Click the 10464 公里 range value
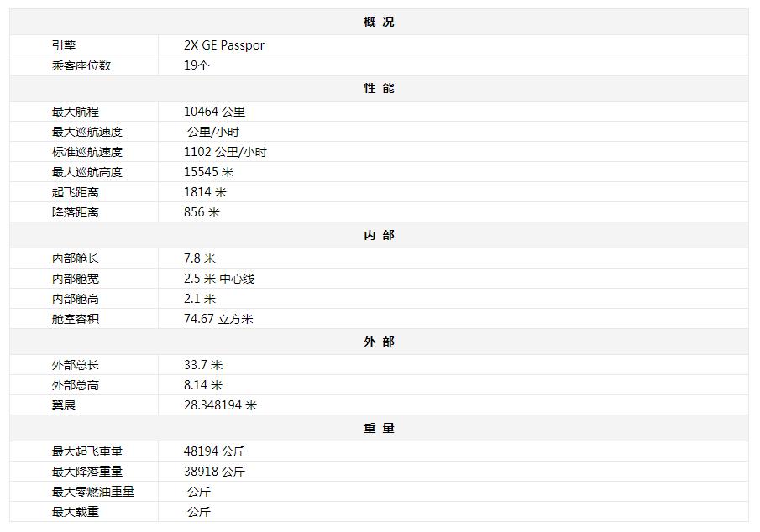The width and height of the screenshot is (760, 532). (215, 112)
